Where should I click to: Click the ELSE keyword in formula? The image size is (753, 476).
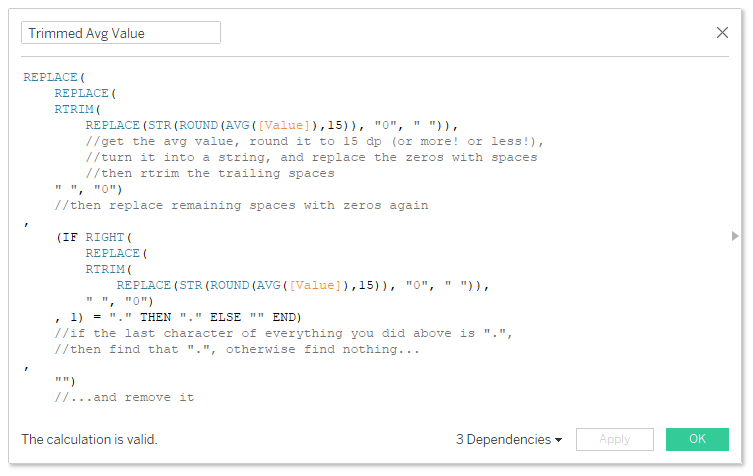point(225,317)
